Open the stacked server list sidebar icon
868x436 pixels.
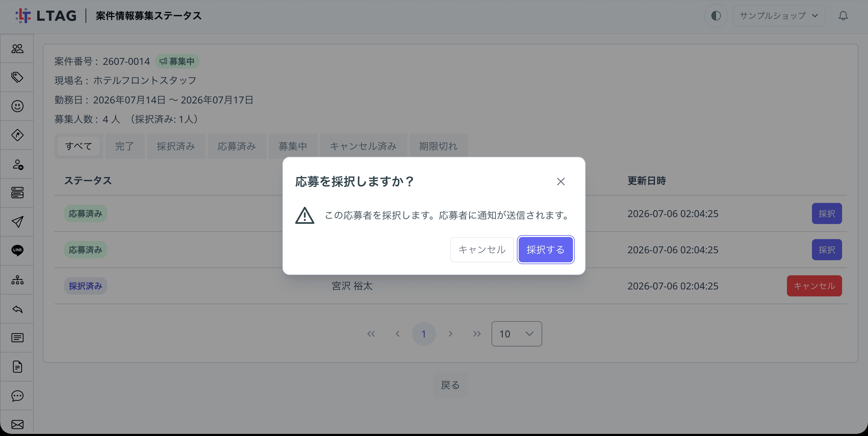click(x=17, y=193)
